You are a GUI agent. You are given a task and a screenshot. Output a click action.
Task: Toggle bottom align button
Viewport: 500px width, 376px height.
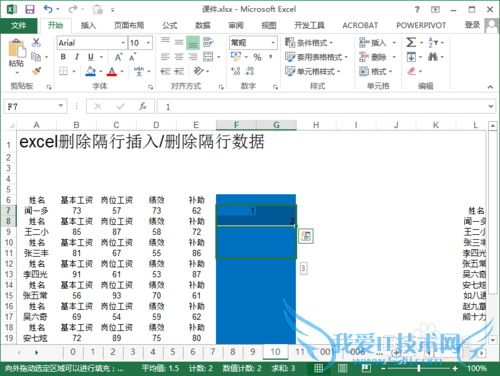click(x=193, y=43)
